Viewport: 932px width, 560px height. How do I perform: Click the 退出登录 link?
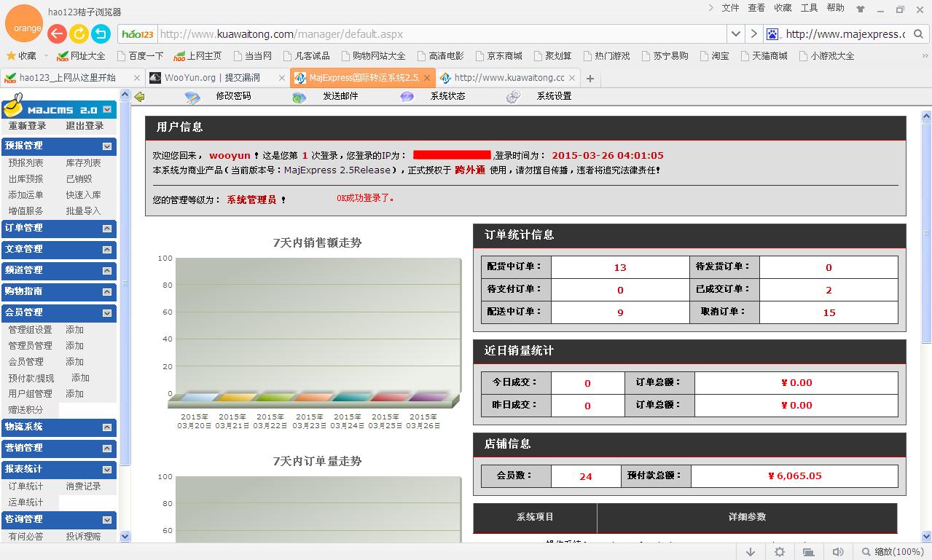coord(85,126)
